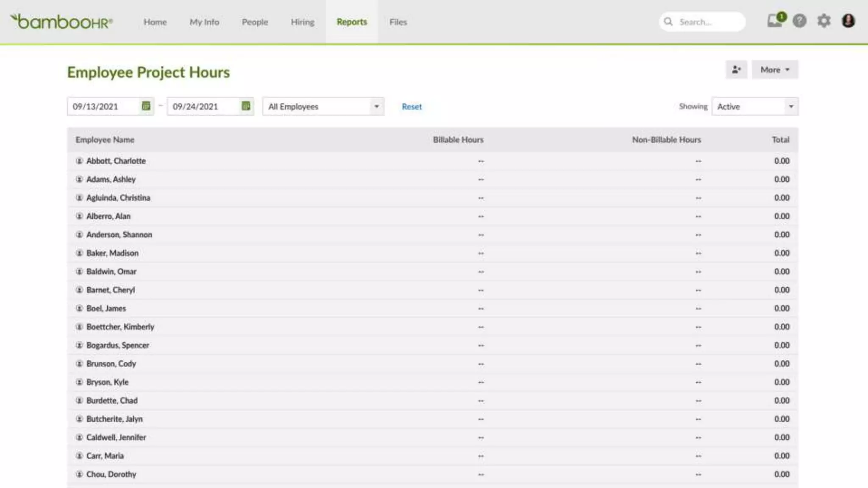Open the user profile avatar
The height and width of the screenshot is (488, 868).
coord(848,21)
